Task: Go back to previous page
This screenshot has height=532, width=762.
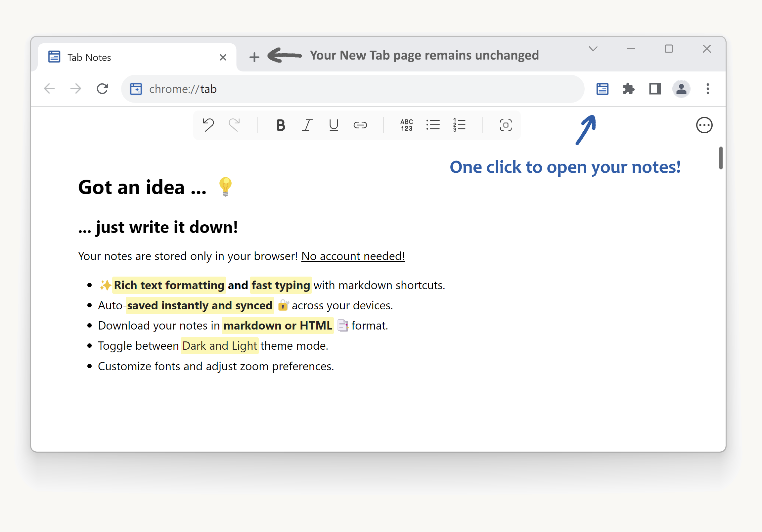Action: [49, 89]
